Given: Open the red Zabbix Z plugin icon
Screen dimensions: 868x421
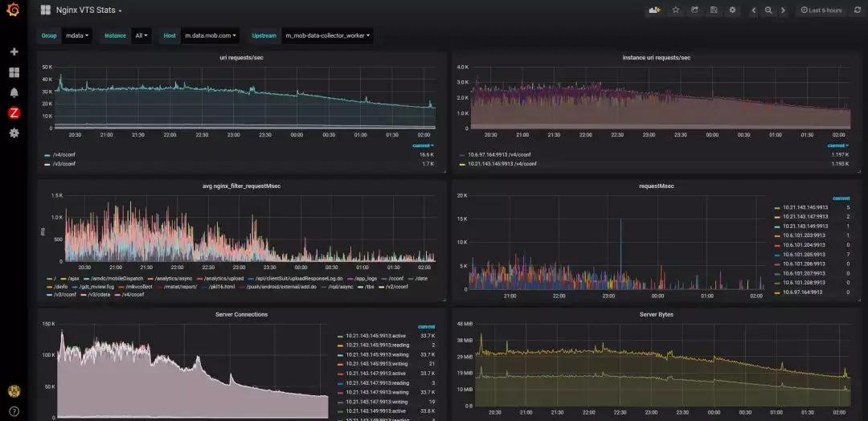Looking at the screenshot, I should [14, 112].
